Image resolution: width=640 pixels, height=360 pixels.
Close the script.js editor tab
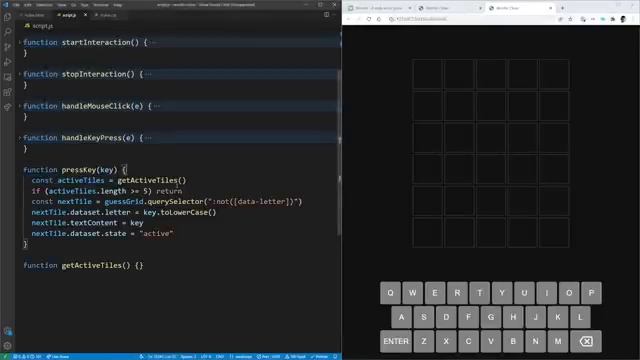click(85, 15)
